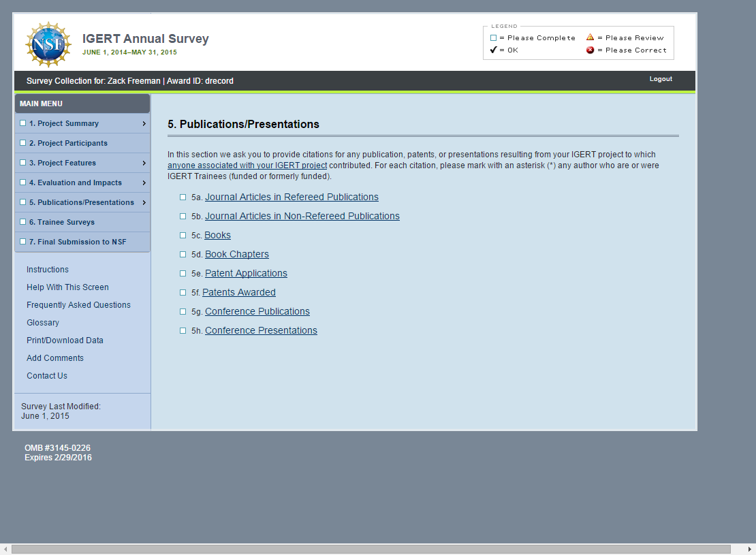Click status box beside 5d Book Chapters
This screenshot has width=756, height=555.
coord(183,255)
